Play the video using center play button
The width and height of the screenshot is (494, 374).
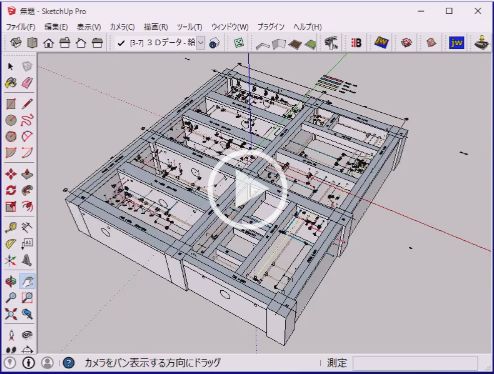click(247, 190)
